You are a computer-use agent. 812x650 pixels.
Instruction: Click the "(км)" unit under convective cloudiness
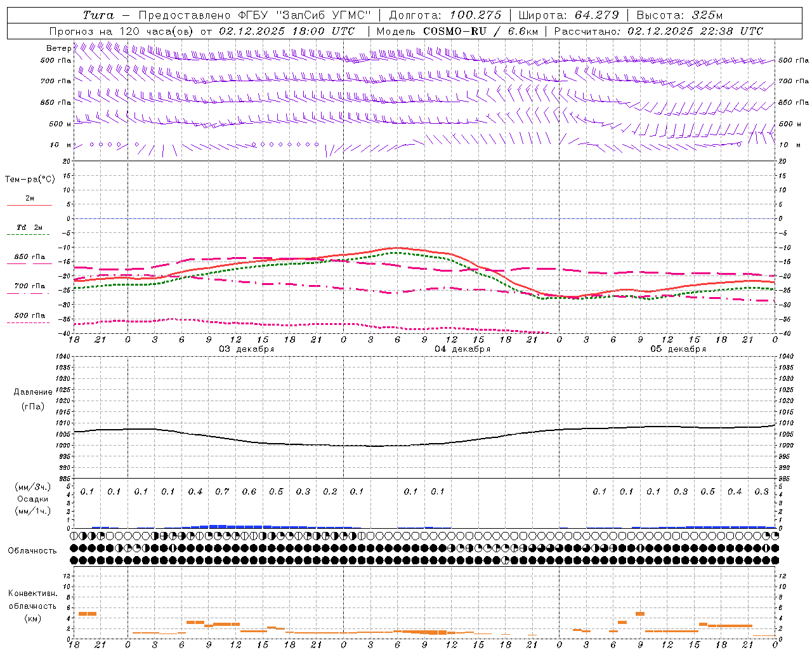[33, 618]
